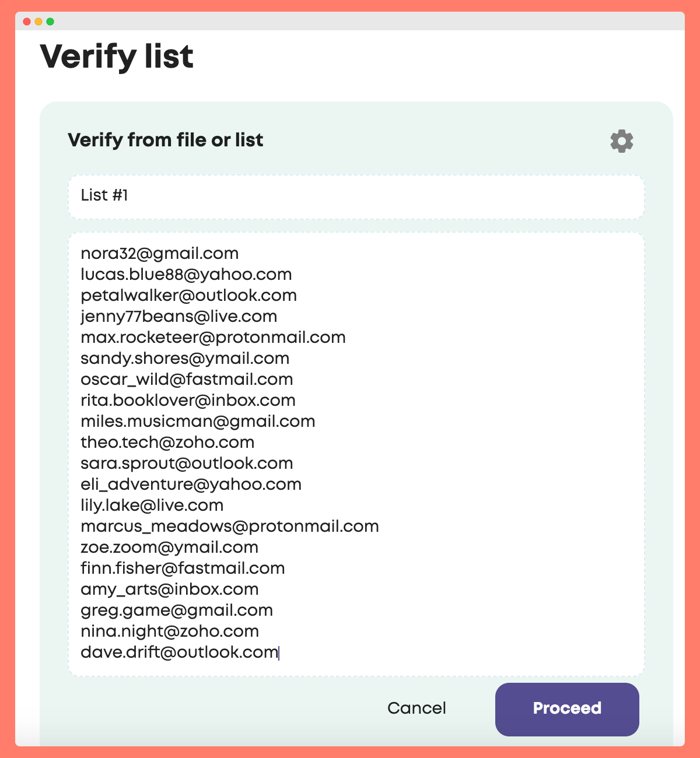The width and height of the screenshot is (700, 758).
Task: Click the red close window button
Action: 27,22
